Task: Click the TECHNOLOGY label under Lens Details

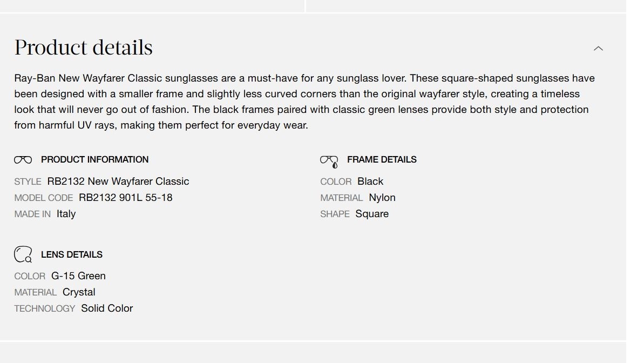Action: pyautogui.click(x=45, y=308)
